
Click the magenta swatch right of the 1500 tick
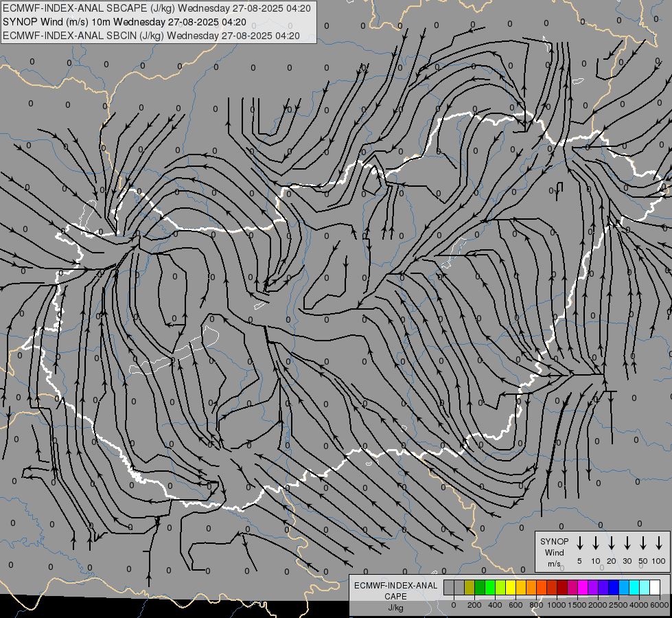point(583,587)
